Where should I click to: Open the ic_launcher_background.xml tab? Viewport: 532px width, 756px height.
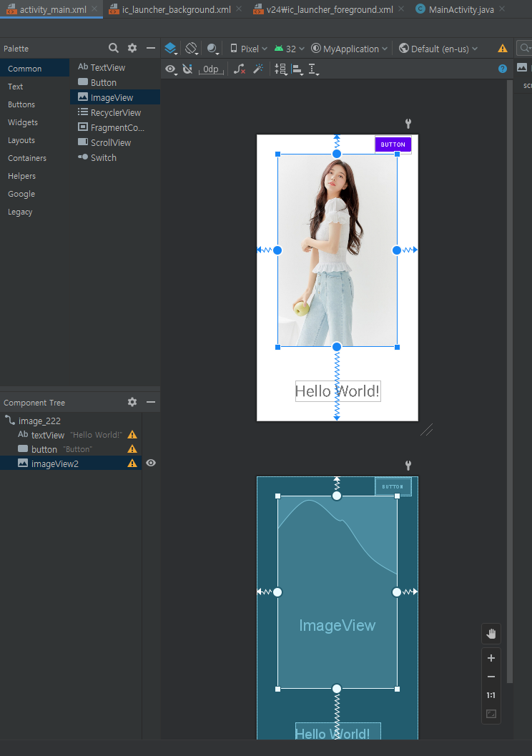176,9
